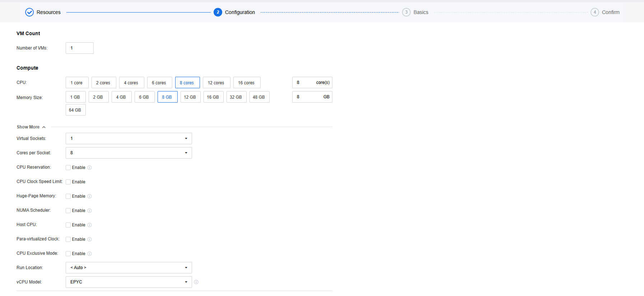The width and height of the screenshot is (644, 296).
Task: Click info icon next to Huge-Page Memory
Action: click(89, 196)
